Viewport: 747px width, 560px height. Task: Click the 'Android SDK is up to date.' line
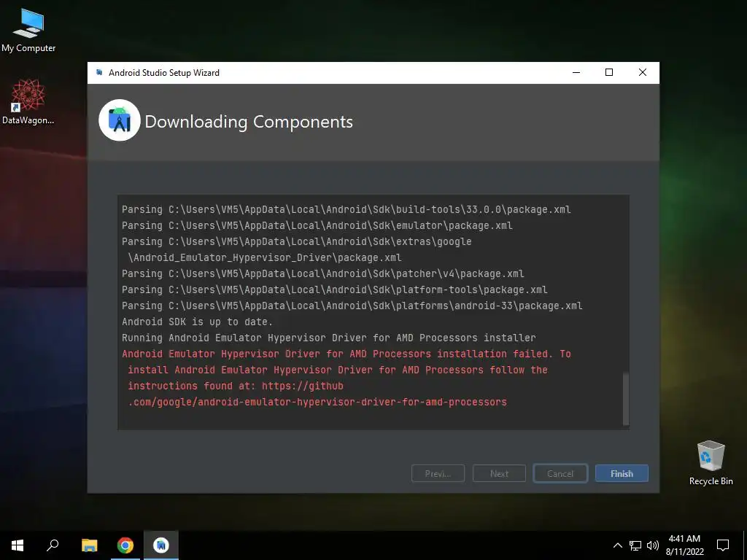click(x=197, y=322)
